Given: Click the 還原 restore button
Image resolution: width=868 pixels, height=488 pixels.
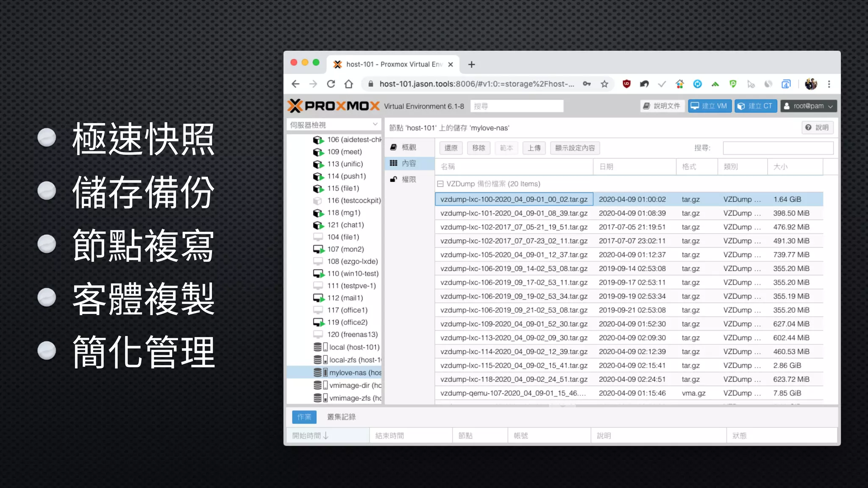Looking at the screenshot, I should [x=451, y=148].
